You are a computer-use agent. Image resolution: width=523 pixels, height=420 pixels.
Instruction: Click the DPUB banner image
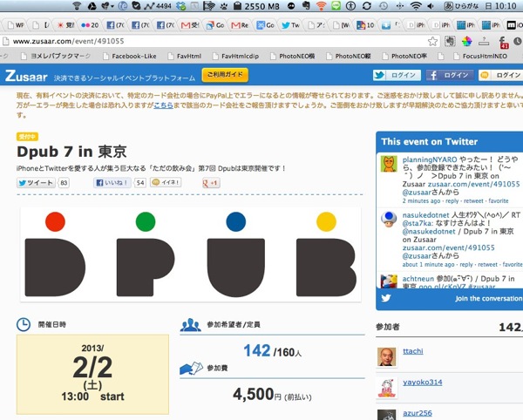pyautogui.click(x=191, y=254)
